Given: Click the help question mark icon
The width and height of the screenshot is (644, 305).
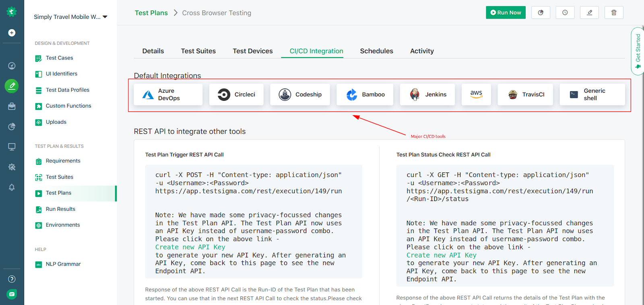Looking at the screenshot, I should coord(12,279).
